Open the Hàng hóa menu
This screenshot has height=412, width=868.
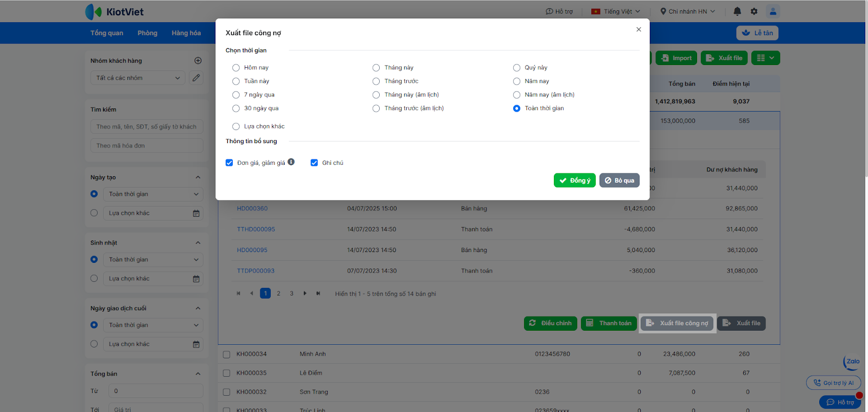(x=186, y=33)
